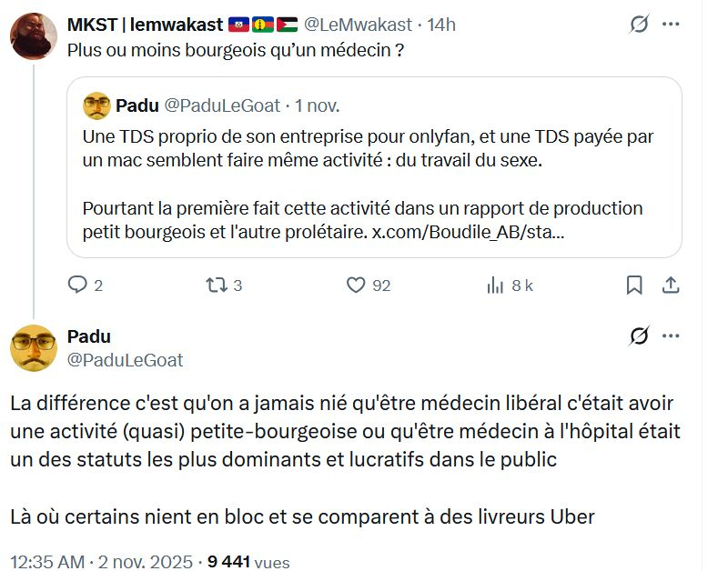Open MKST lemwakast profile picture
This screenshot has width=728, height=571.
pos(34,36)
